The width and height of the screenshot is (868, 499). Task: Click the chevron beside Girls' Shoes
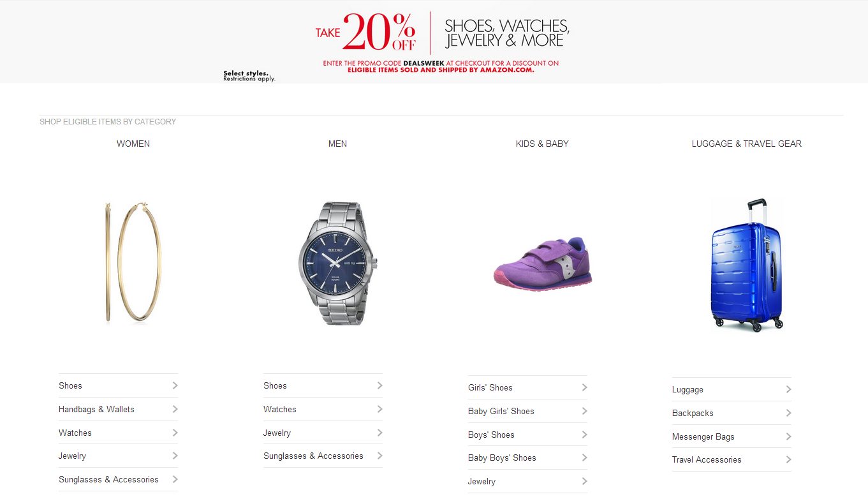click(x=584, y=387)
